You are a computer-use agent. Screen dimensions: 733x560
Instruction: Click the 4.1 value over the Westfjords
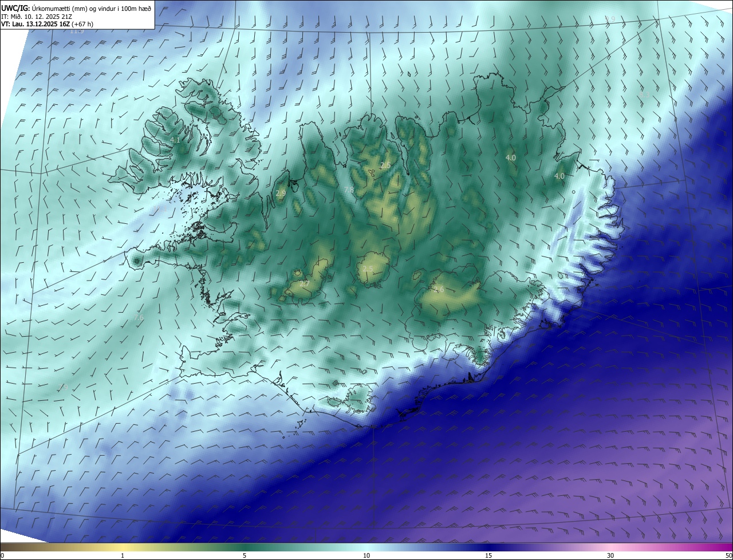click(175, 140)
